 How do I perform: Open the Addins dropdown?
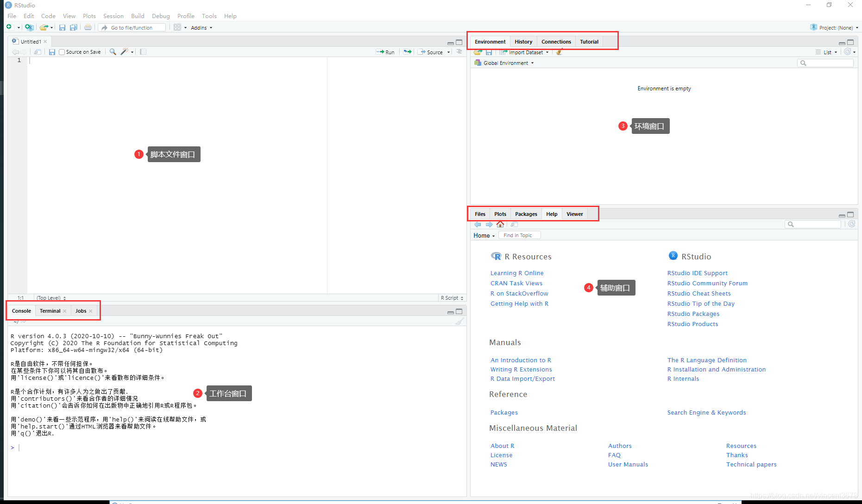point(201,28)
